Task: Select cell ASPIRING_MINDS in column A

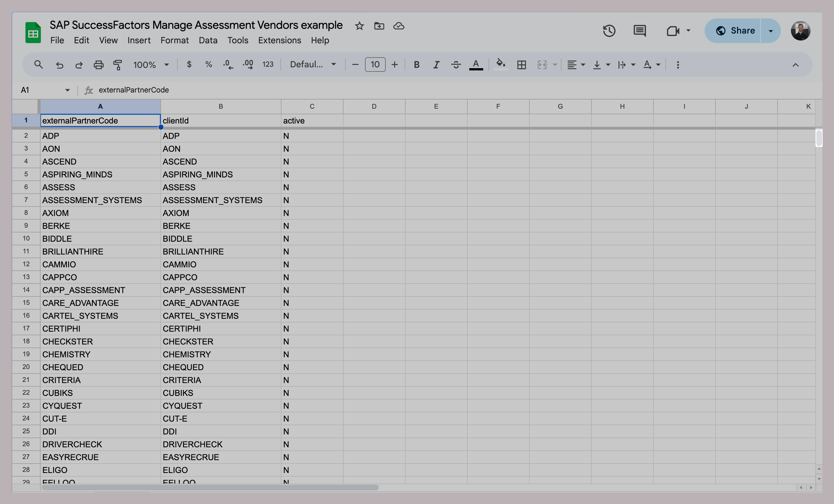Action: (x=100, y=174)
